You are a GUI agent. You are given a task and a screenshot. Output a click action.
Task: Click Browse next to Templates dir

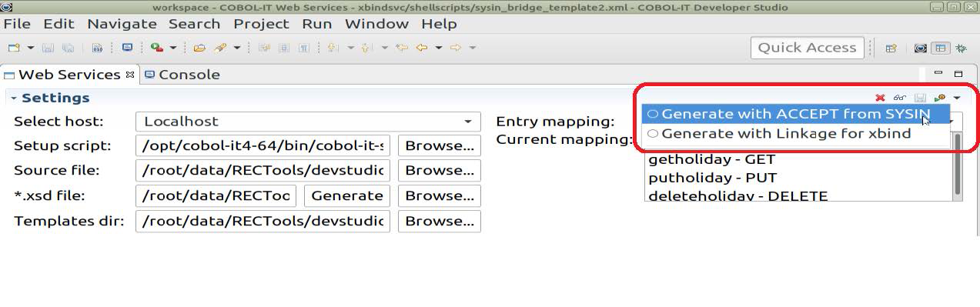440,222
